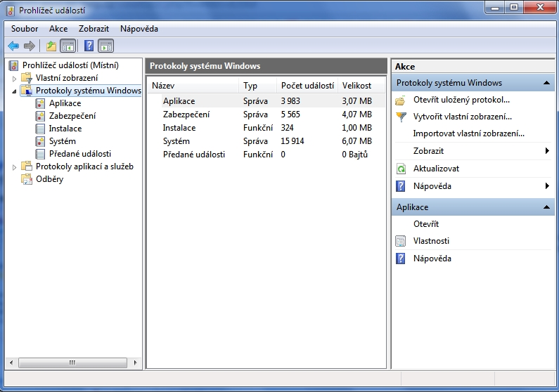Click the Up one level folder icon

pos(51,46)
